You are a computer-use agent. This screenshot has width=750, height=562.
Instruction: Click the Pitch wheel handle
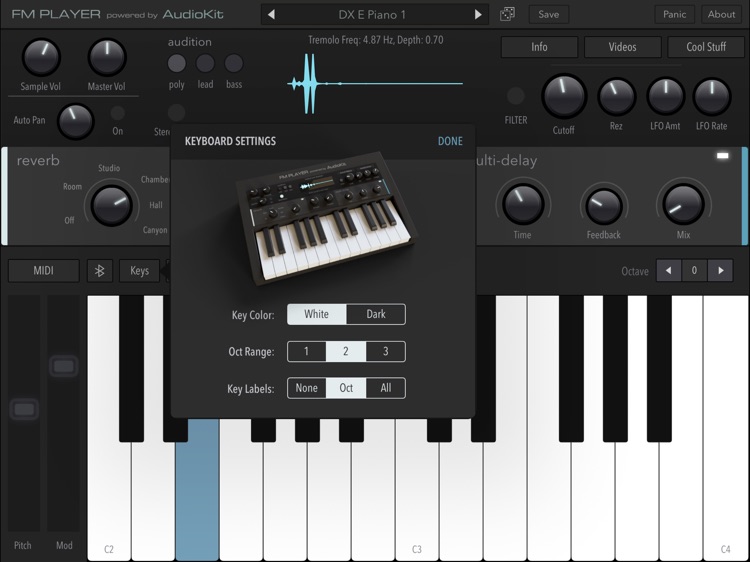[24, 409]
